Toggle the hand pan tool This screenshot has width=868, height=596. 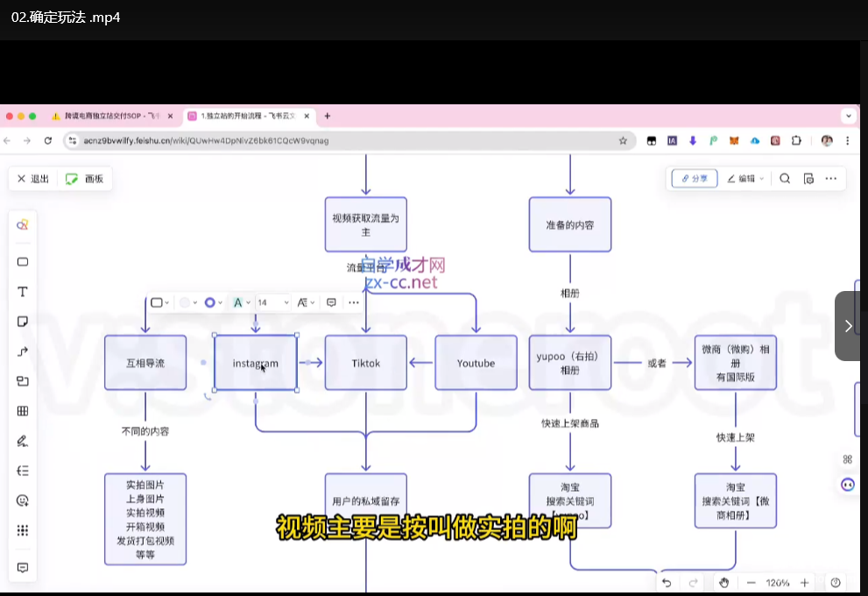(723, 583)
